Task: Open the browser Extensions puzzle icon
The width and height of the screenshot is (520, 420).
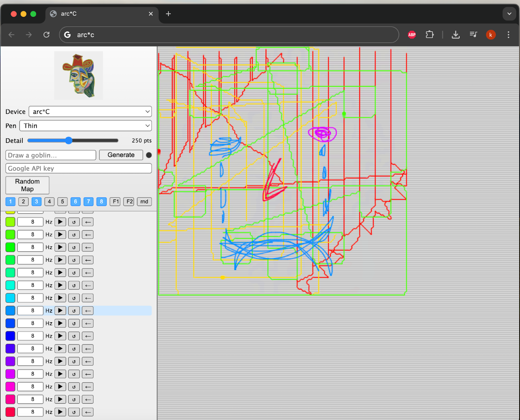Action: (429, 35)
